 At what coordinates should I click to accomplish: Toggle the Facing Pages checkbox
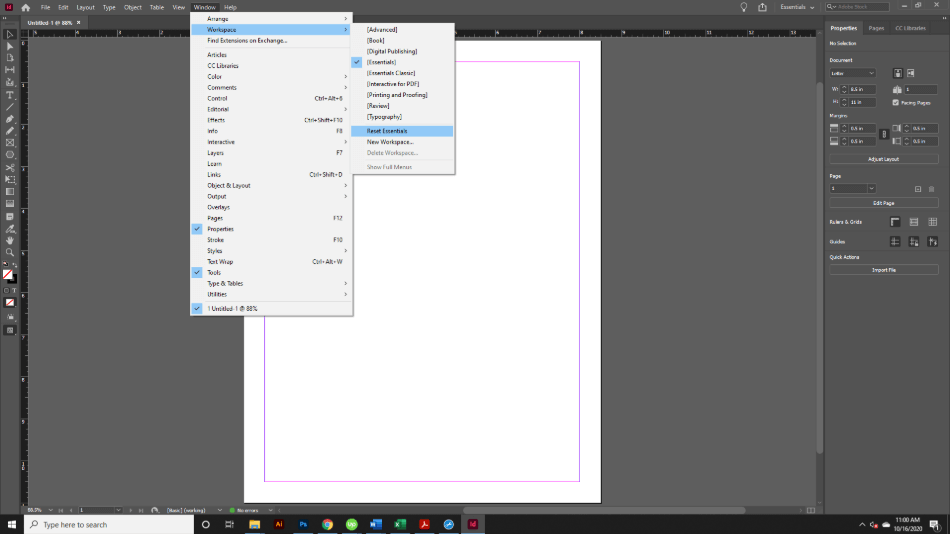point(895,103)
